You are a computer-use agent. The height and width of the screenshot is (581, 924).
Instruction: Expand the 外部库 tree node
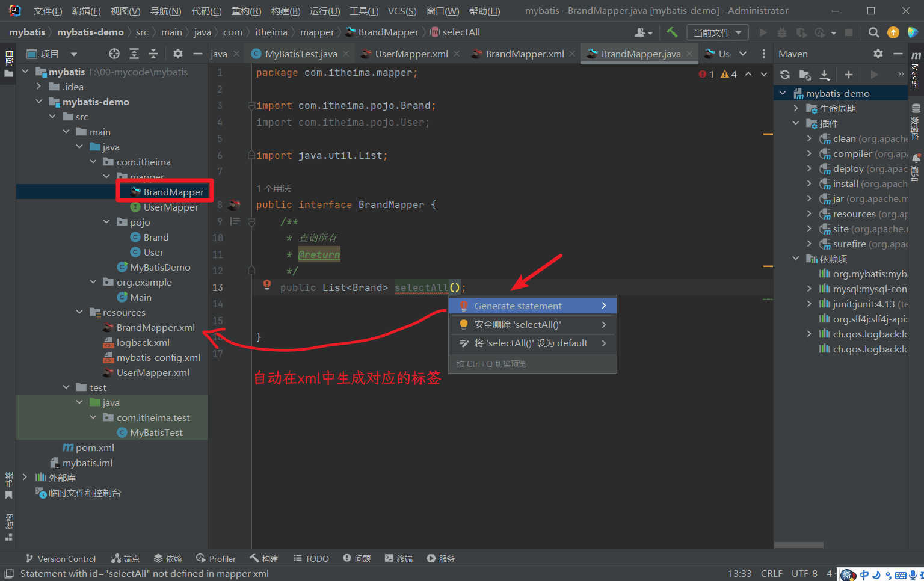pyautogui.click(x=25, y=478)
